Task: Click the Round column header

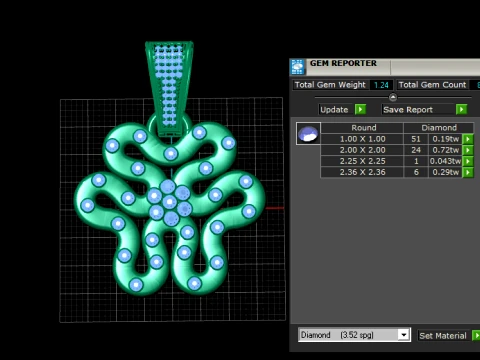Action: (363, 128)
